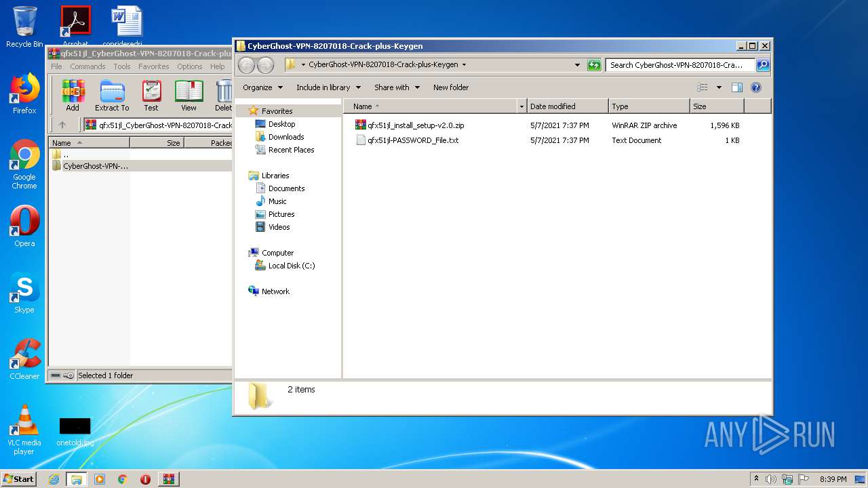Open the Start menu
This screenshot has height=488, width=868.
(18, 479)
